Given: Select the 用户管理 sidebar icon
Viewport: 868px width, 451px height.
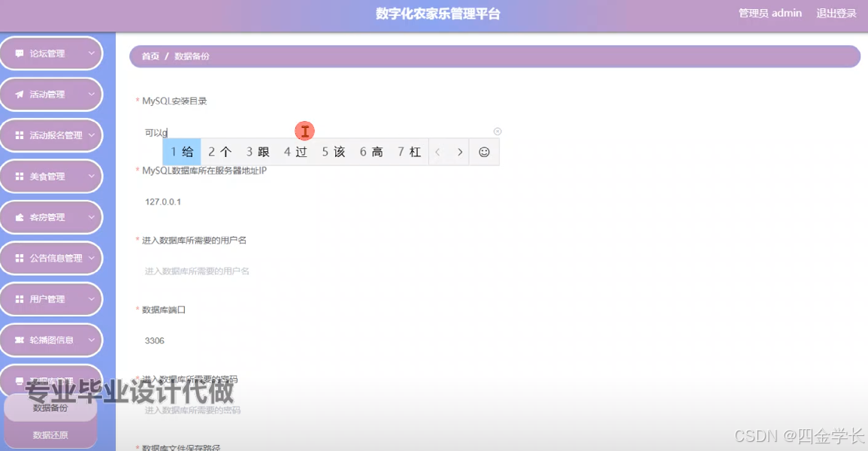Looking at the screenshot, I should tap(20, 298).
